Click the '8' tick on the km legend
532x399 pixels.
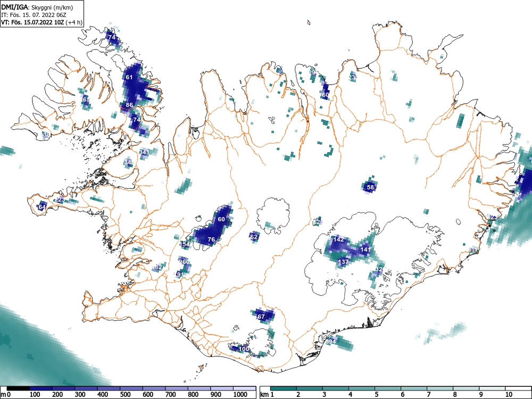point(455,395)
